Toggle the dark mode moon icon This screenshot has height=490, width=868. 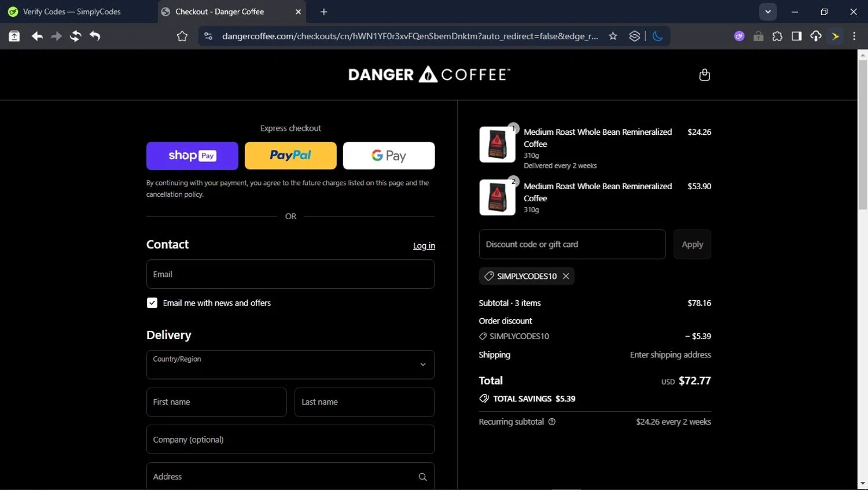point(657,36)
